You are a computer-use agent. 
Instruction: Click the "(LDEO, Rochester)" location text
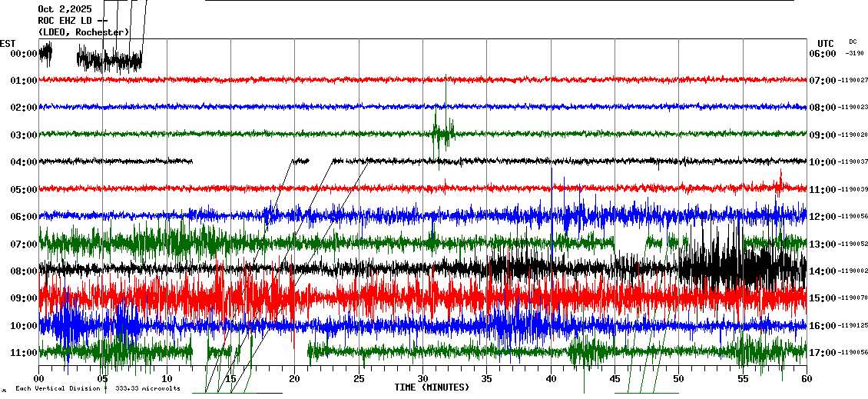pos(84,32)
